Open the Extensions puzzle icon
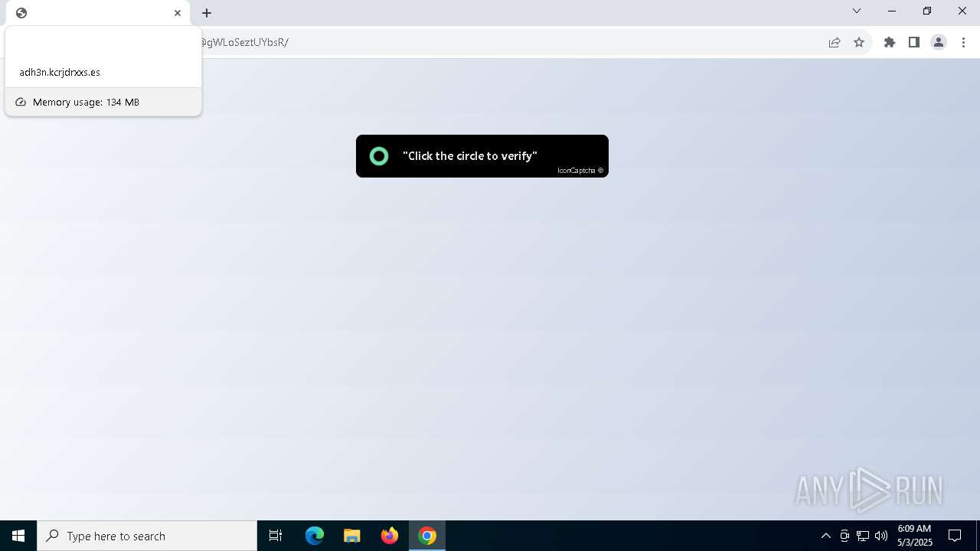The image size is (980, 551). (890, 42)
